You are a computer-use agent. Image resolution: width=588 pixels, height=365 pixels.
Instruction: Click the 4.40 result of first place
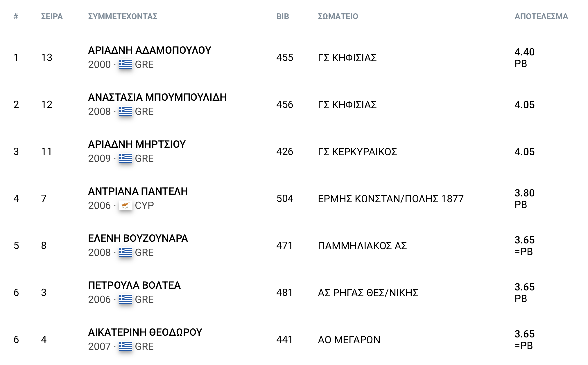point(524,52)
